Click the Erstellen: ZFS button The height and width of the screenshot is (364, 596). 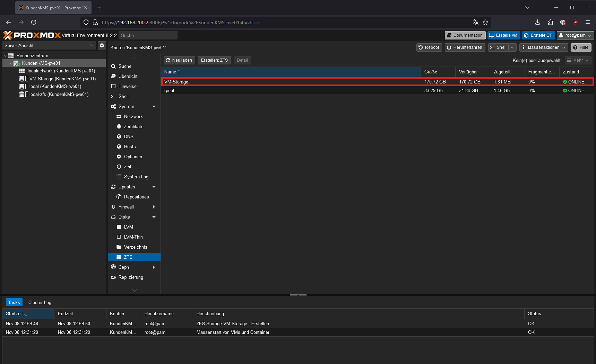[x=214, y=60]
